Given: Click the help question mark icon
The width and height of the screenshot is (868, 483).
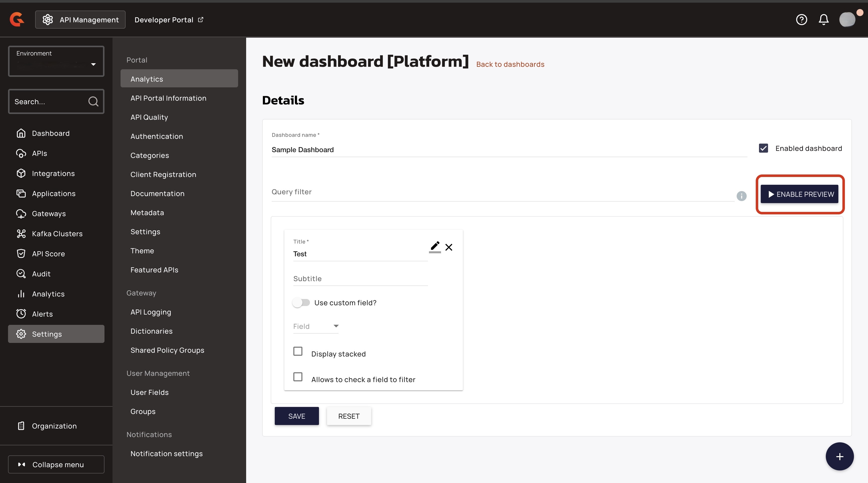Looking at the screenshot, I should [801, 20].
